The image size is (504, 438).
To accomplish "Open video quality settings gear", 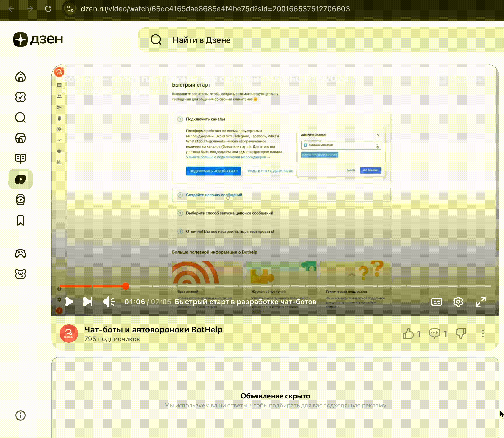I will (458, 302).
